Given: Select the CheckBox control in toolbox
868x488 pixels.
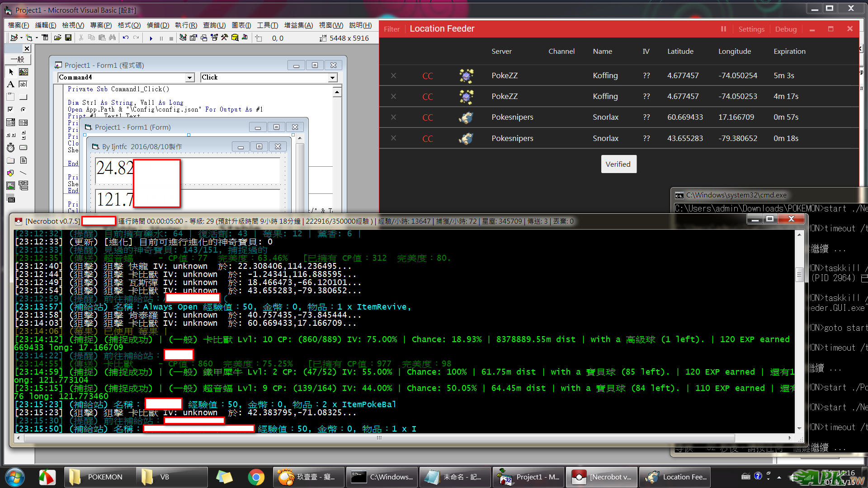Looking at the screenshot, I should click(x=11, y=110).
